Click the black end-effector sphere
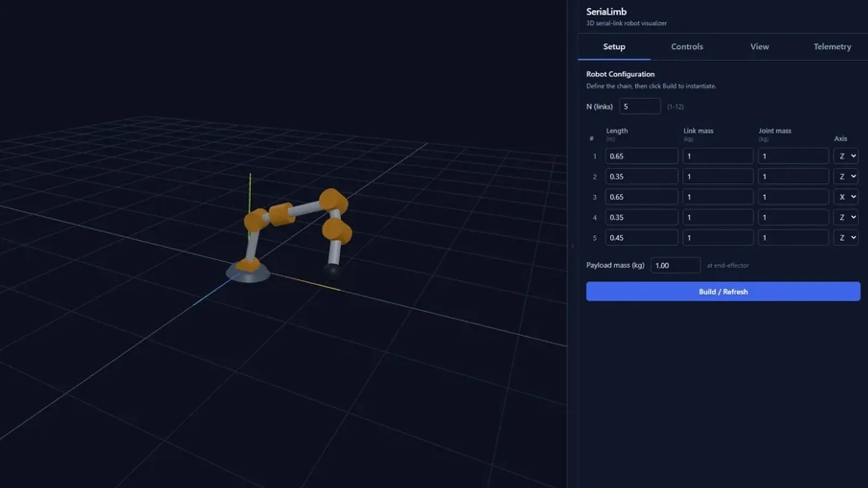This screenshot has width=868, height=488. pos(331,270)
